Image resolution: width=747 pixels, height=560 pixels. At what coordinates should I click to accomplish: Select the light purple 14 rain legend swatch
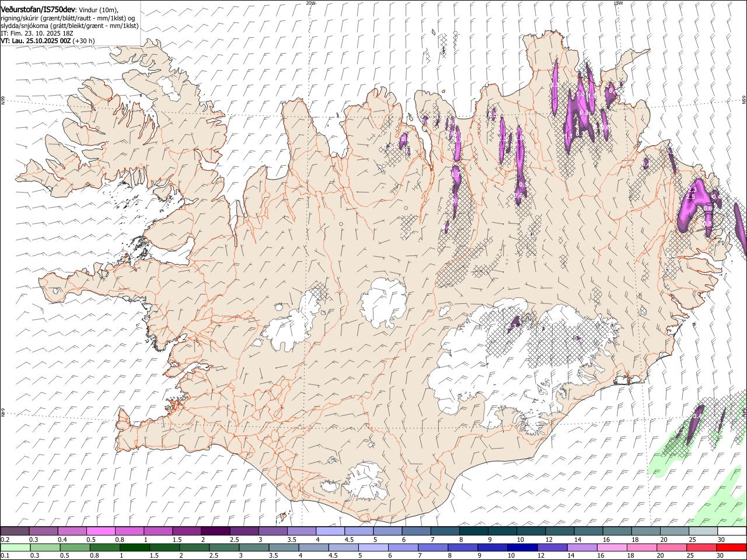point(581,547)
